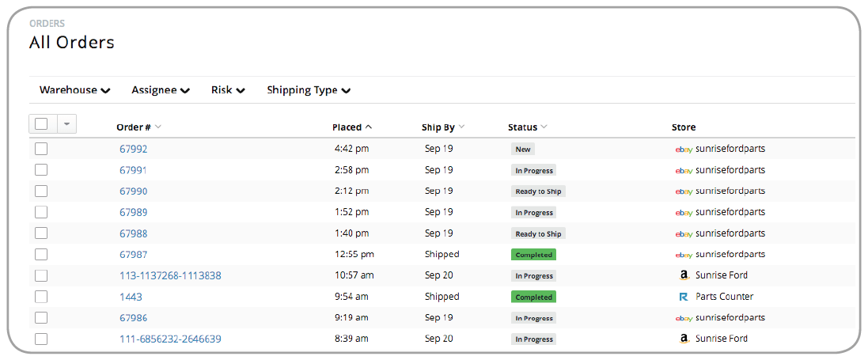Viewport: 868px width, 360px height.
Task: Click the Amazon icon for order 113-1137268-1113838
Action: coord(684,275)
